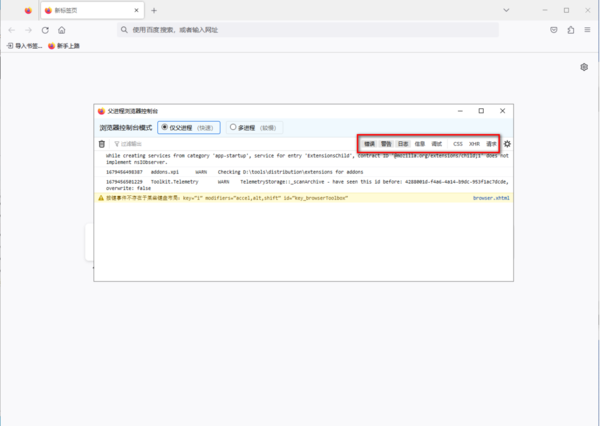This screenshot has width=600, height=426.
Task: Click the search magnifier in the address bar
Action: coord(124,30)
